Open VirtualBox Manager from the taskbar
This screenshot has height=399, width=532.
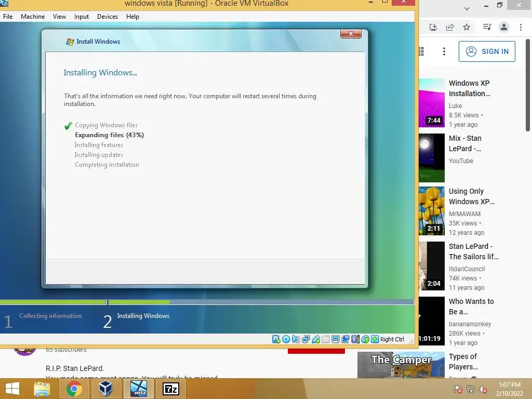click(x=105, y=389)
